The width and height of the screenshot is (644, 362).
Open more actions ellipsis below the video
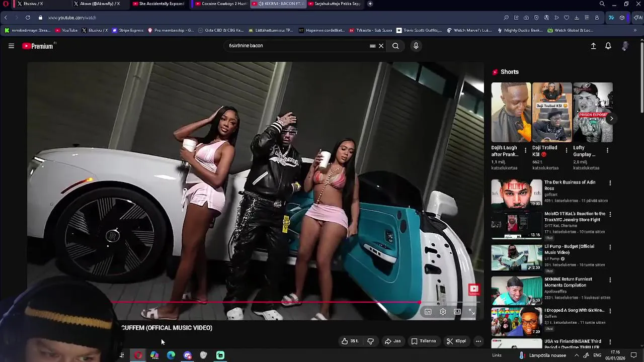tap(478, 341)
